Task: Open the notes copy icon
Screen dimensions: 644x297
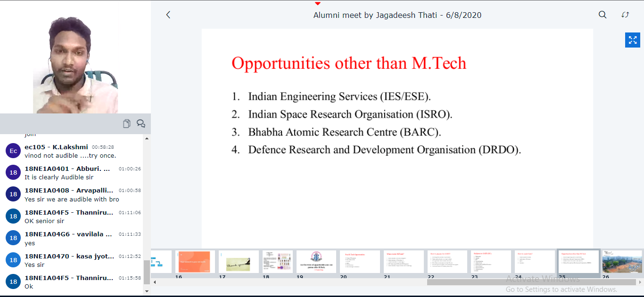Action: tap(126, 124)
